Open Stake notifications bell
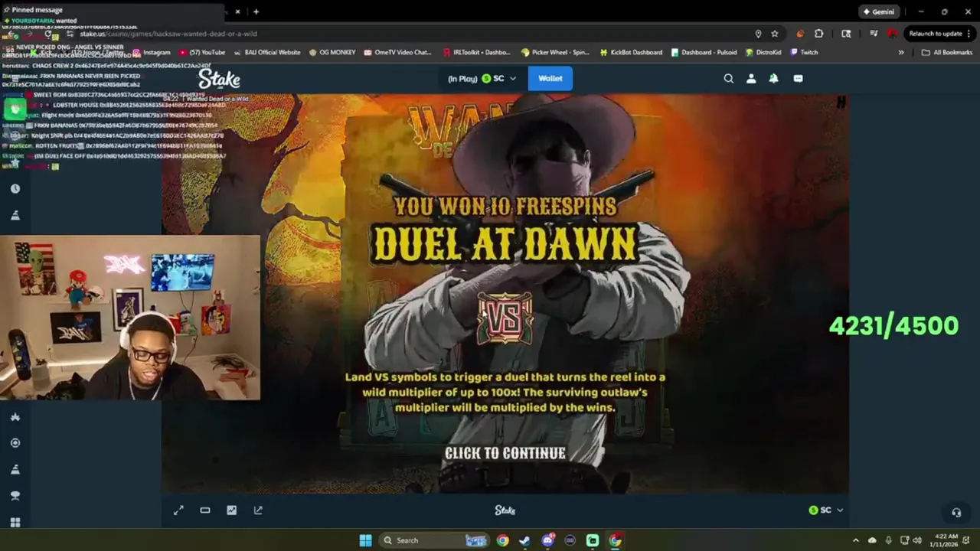Viewport: 980px width, 551px height. 773,78
